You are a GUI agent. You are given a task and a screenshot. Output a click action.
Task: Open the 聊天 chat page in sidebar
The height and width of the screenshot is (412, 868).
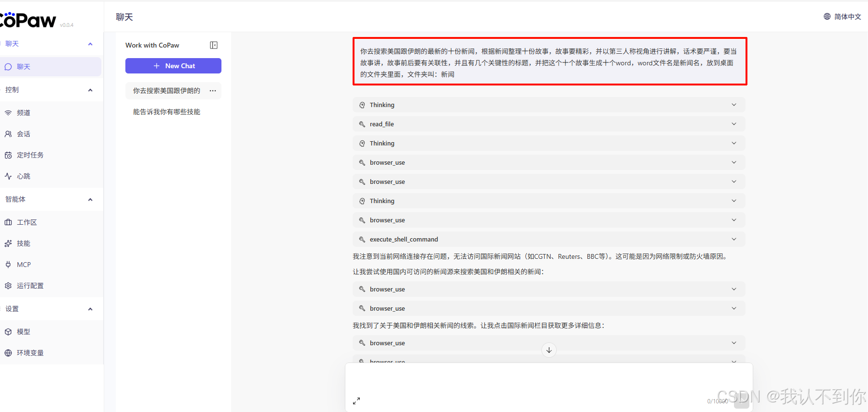coord(50,67)
